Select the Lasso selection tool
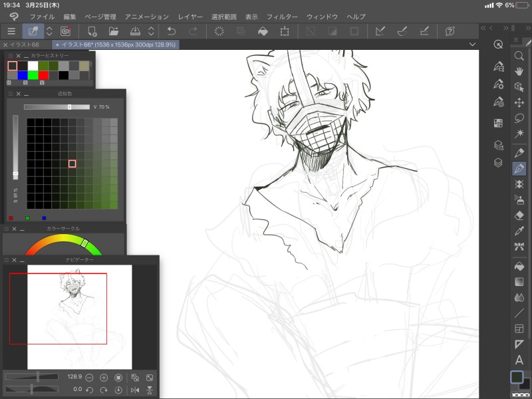The height and width of the screenshot is (399, 532). point(519,118)
